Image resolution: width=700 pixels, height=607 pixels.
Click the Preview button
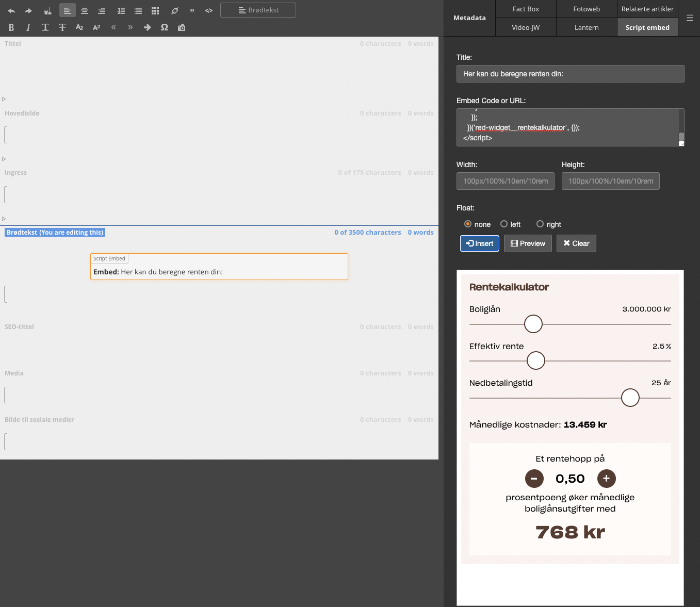tap(528, 243)
